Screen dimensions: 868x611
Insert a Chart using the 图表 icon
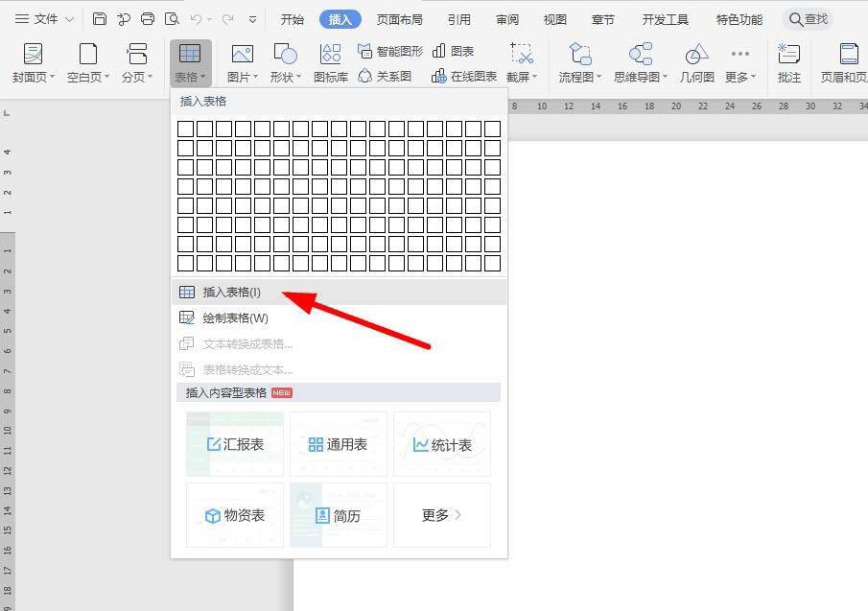453,51
